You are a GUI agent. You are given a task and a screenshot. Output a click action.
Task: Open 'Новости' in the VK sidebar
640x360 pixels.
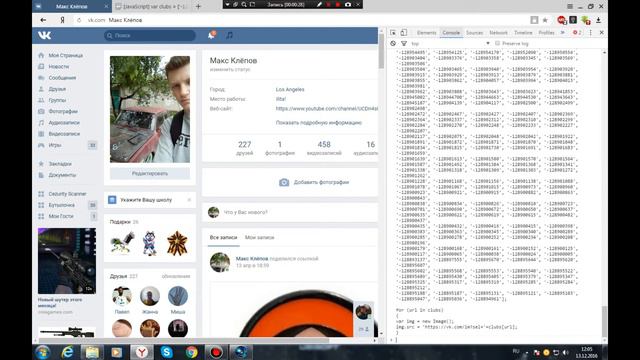tap(59, 67)
